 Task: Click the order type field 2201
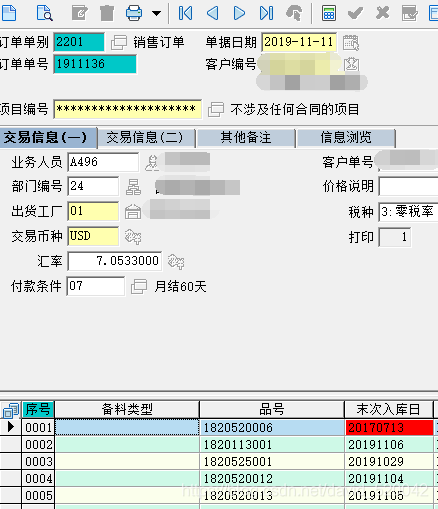click(x=79, y=42)
